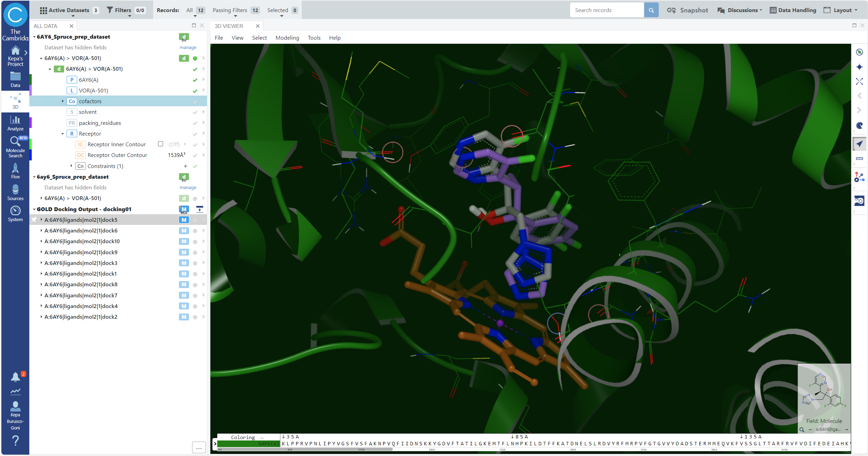This screenshot has width=868, height=456.
Task: Click magnifier icon in molecule depiction panel
Action: (802, 429)
